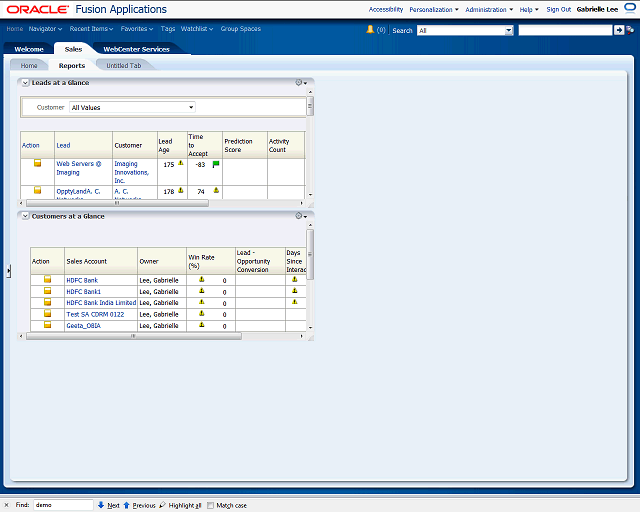The image size is (640, 512).
Task: Click Customers table vertical scrollbar
Action: 310,254
